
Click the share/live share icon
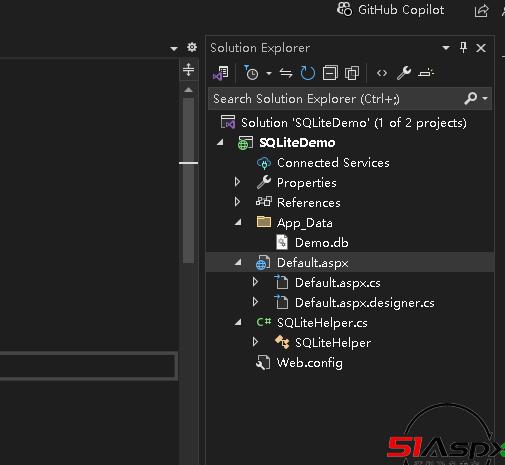point(481,11)
